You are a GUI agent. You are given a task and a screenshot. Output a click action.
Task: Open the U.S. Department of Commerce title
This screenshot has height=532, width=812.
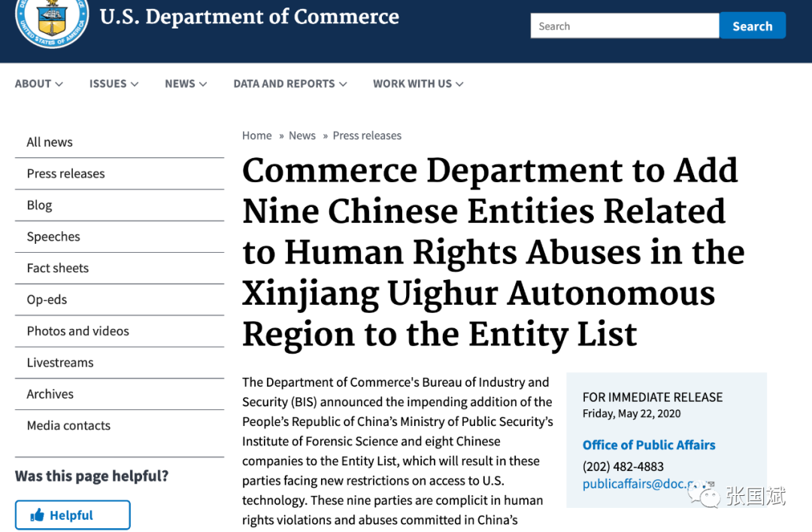249,17
